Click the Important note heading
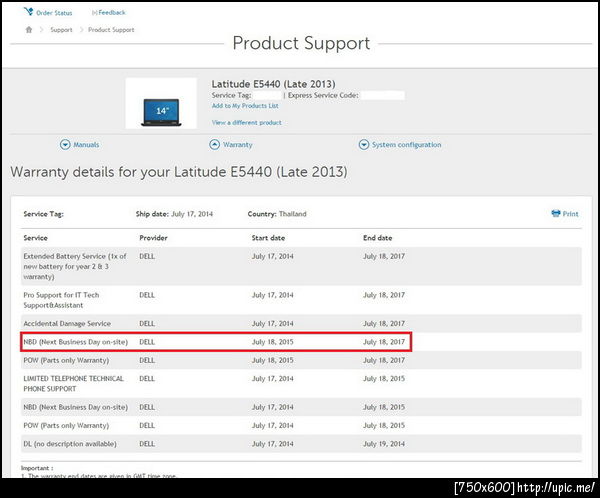The width and height of the screenshot is (600, 498). [x=37, y=468]
